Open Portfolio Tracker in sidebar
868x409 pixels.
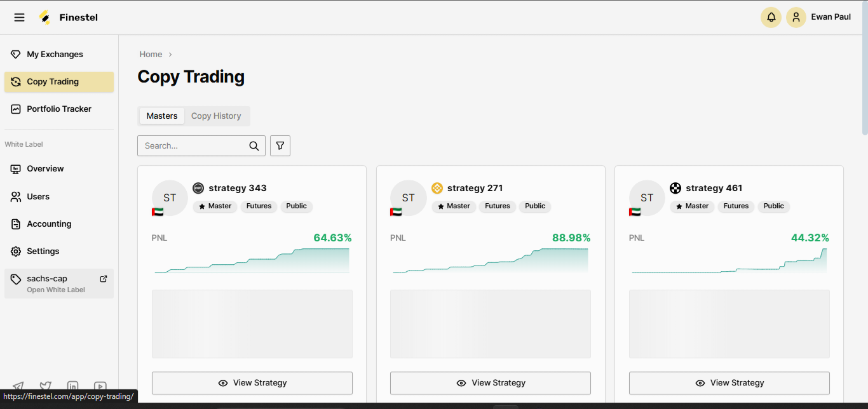point(59,109)
